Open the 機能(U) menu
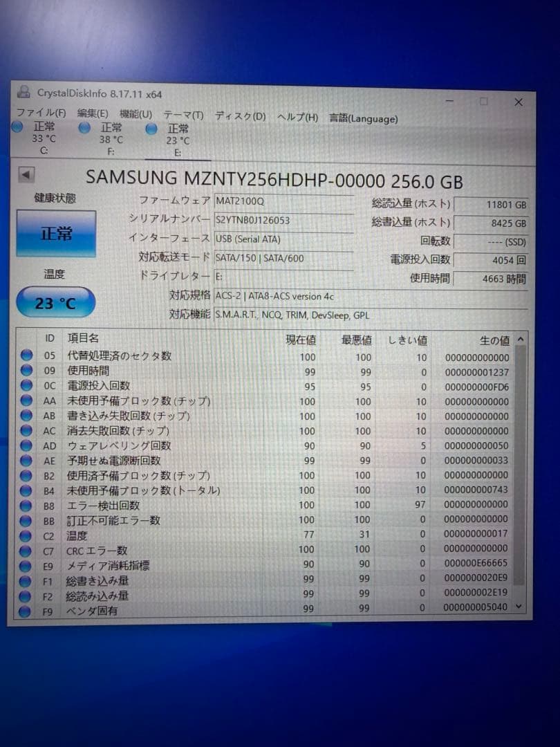 pos(136,114)
